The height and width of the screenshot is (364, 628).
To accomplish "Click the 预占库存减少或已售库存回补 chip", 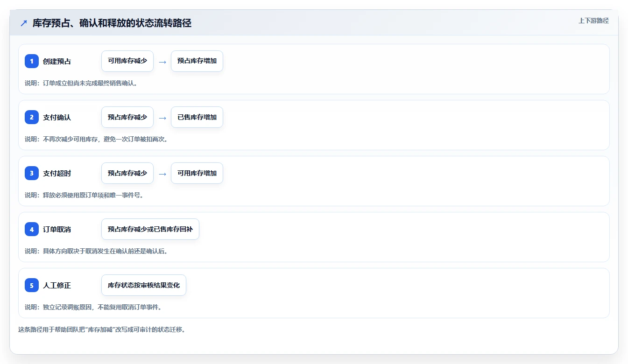I will pos(150,229).
